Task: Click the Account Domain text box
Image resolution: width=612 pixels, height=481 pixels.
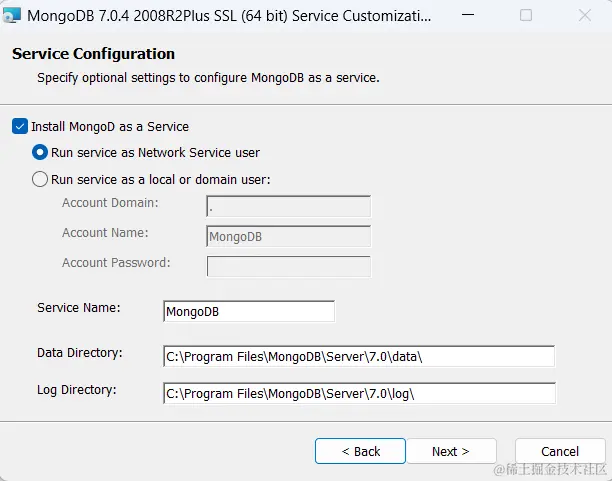Action: point(288,206)
